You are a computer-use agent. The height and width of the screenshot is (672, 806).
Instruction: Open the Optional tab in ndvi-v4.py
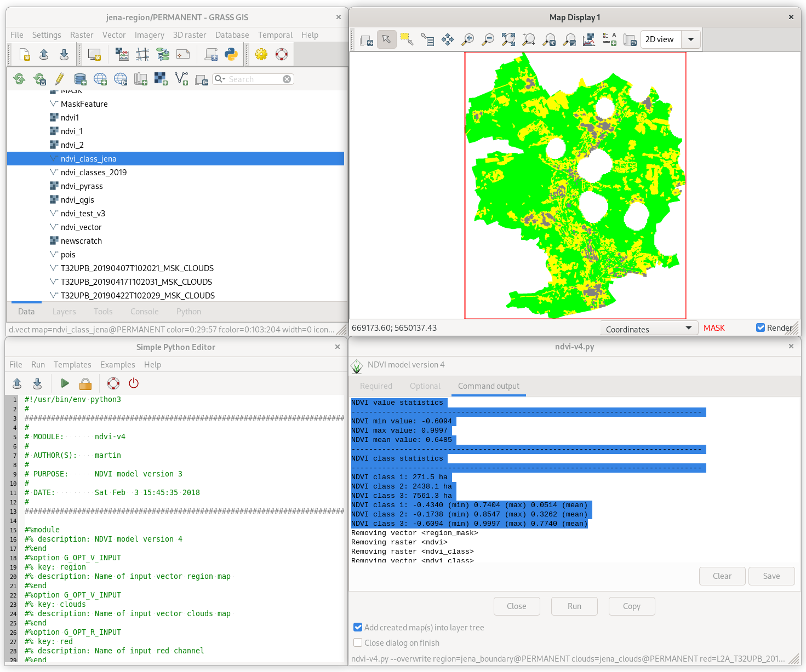pos(425,386)
